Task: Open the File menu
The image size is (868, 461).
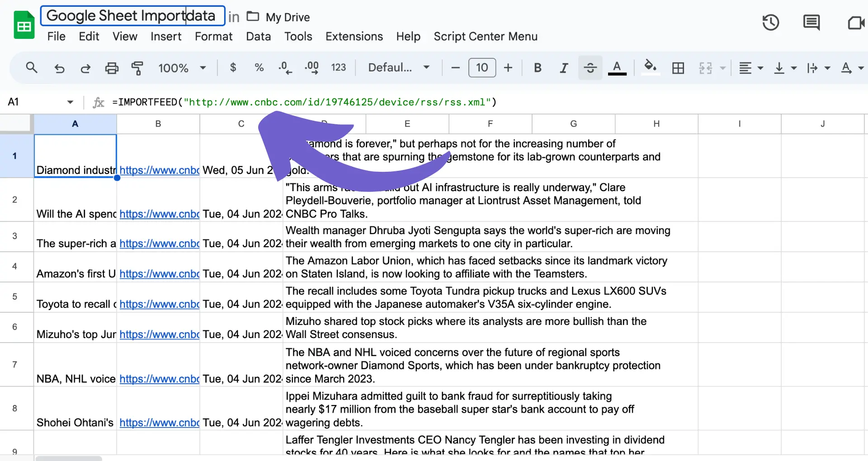Action: 57,36
